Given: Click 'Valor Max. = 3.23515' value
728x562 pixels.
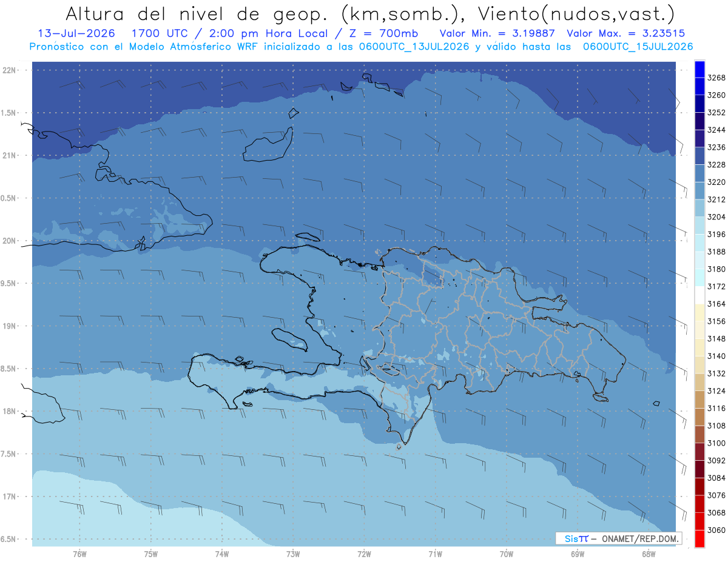Looking at the screenshot, I should 627,34.
